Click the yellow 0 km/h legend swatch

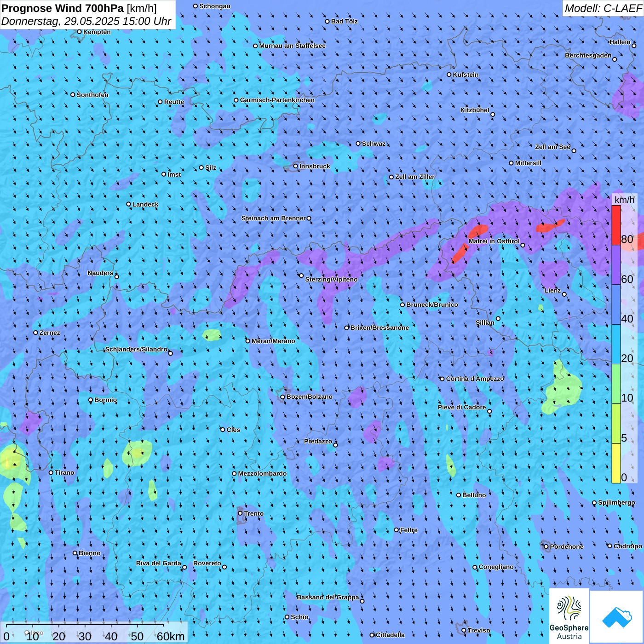coord(616,463)
